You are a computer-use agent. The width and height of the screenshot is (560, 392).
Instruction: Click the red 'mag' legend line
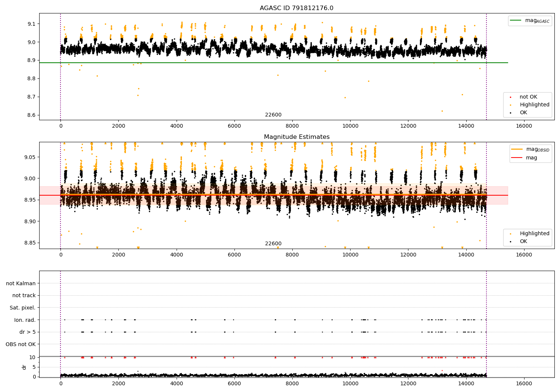(517, 158)
